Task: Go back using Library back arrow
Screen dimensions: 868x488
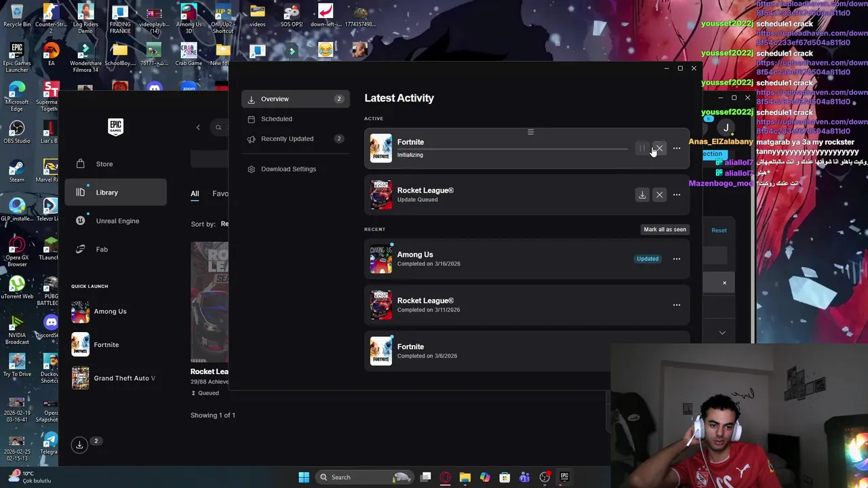Action: (198, 127)
